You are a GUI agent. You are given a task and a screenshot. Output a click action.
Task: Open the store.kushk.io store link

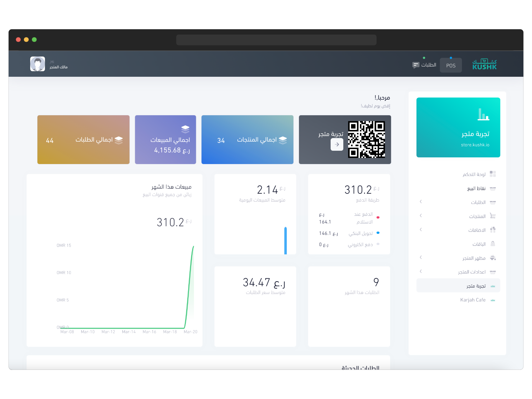475,145
